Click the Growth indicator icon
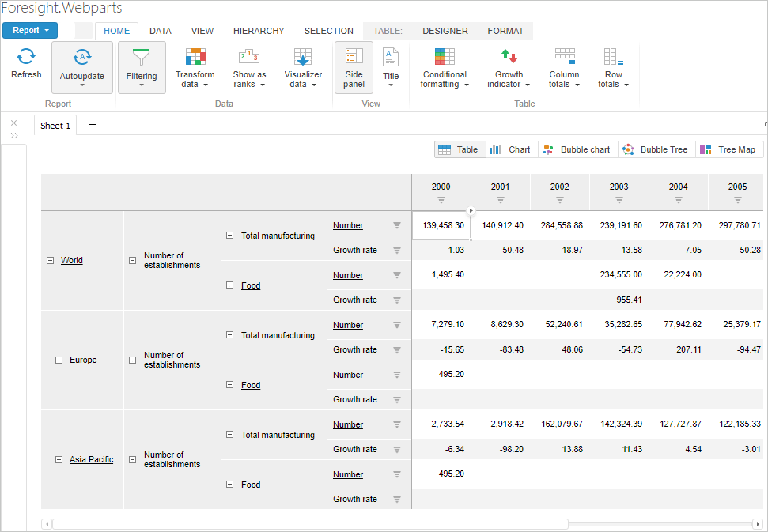This screenshot has height=532, width=768. pos(509,57)
